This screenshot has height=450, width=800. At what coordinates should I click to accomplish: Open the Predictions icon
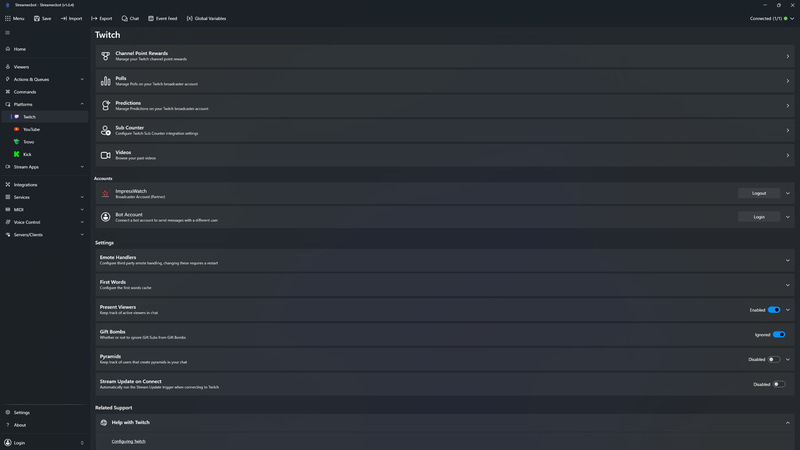coord(106,106)
